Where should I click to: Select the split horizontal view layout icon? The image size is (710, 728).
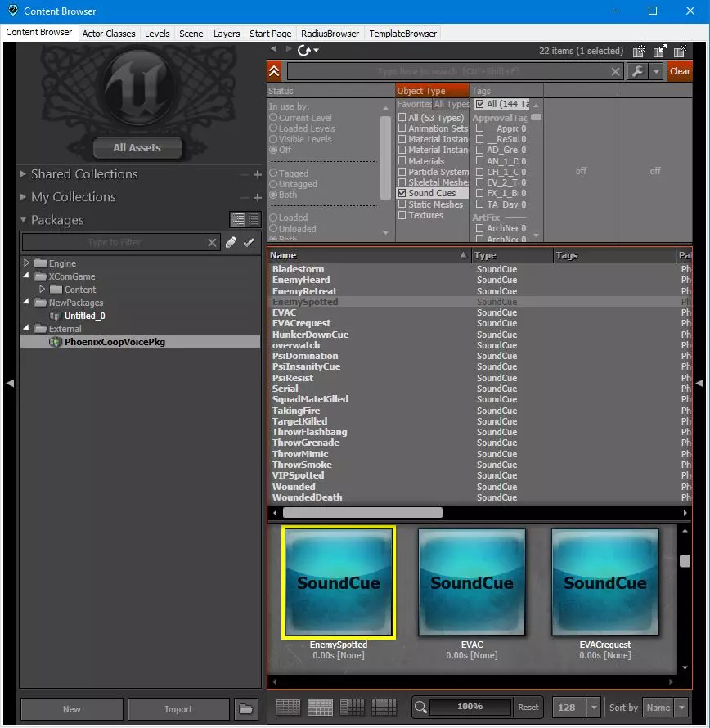pos(320,707)
